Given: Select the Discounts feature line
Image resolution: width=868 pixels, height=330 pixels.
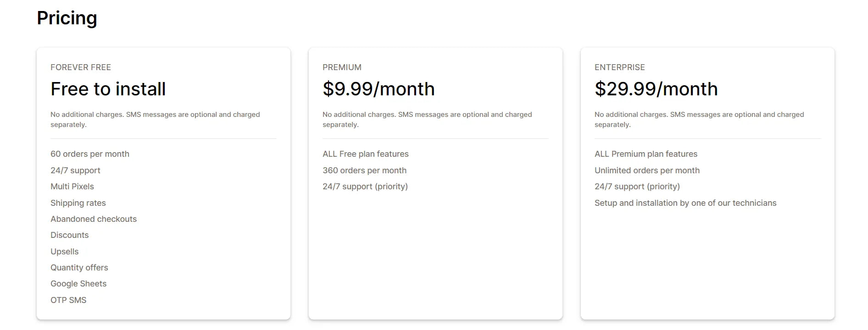Looking at the screenshot, I should 70,235.
